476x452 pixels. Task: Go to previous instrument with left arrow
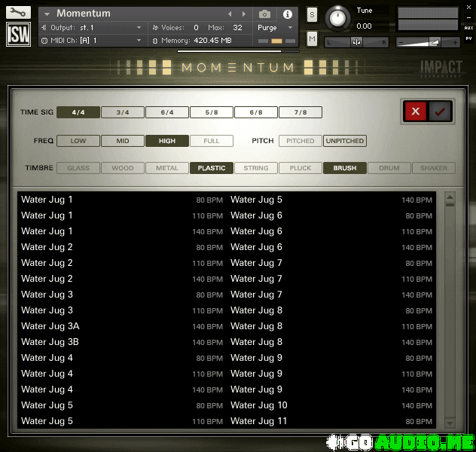pyautogui.click(x=230, y=14)
